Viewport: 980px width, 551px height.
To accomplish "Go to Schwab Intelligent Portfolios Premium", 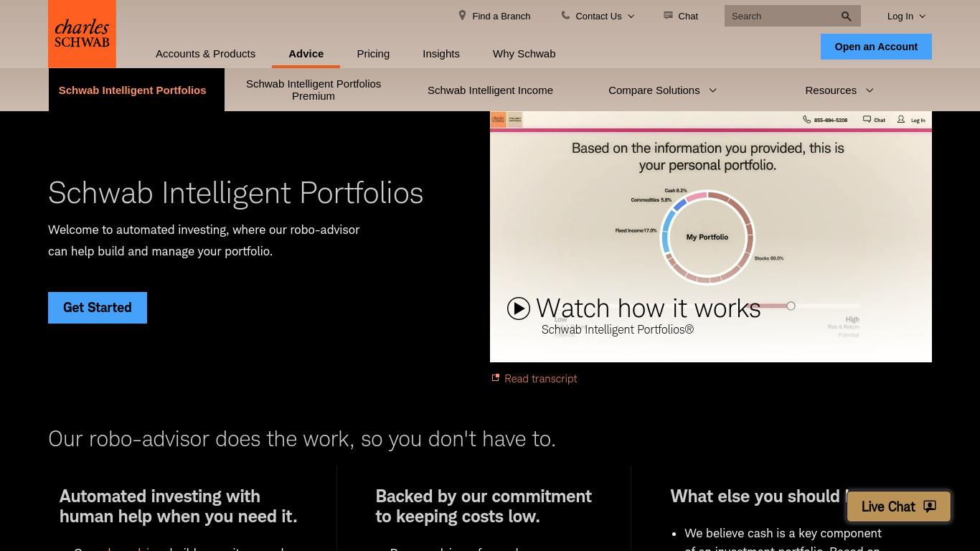I will click(314, 90).
